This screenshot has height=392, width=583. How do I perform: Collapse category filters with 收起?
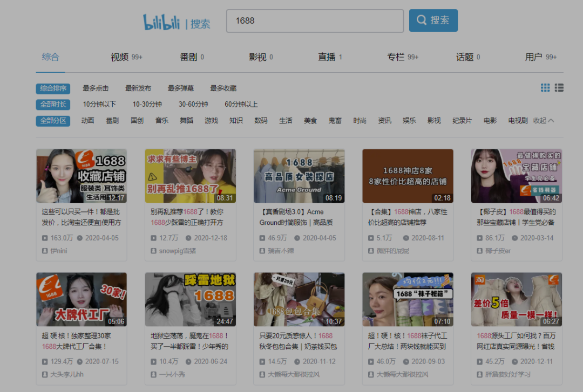(543, 121)
